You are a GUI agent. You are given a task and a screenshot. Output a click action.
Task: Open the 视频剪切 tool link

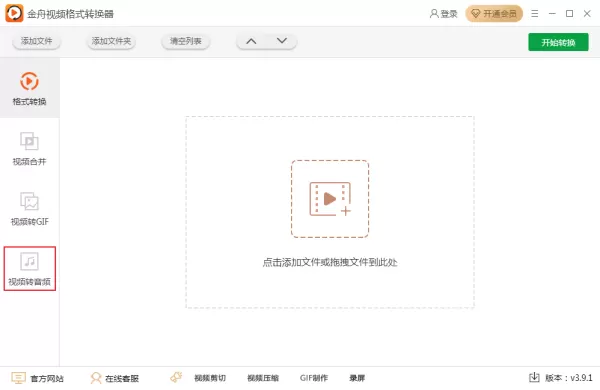[x=210, y=378]
